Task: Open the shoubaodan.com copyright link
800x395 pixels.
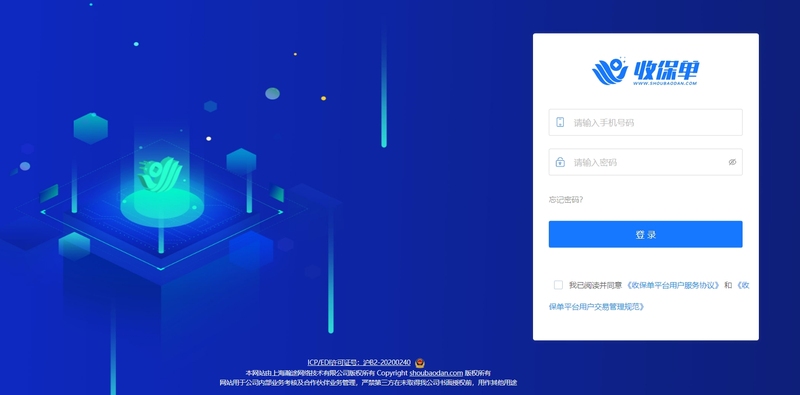Action: 436,373
